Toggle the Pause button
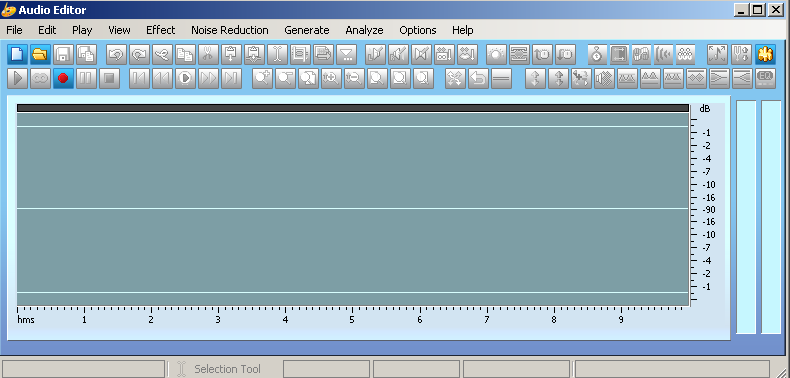This screenshot has height=378, width=790. coord(86,79)
